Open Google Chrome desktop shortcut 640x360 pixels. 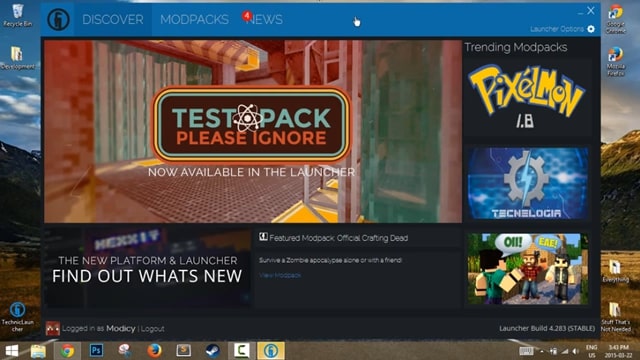pos(615,19)
